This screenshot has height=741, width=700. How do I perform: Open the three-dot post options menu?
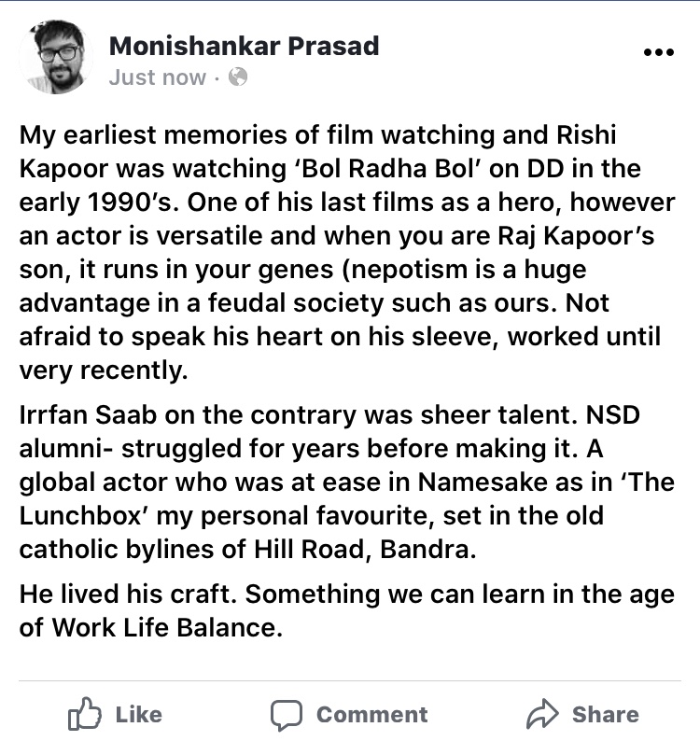(x=658, y=53)
